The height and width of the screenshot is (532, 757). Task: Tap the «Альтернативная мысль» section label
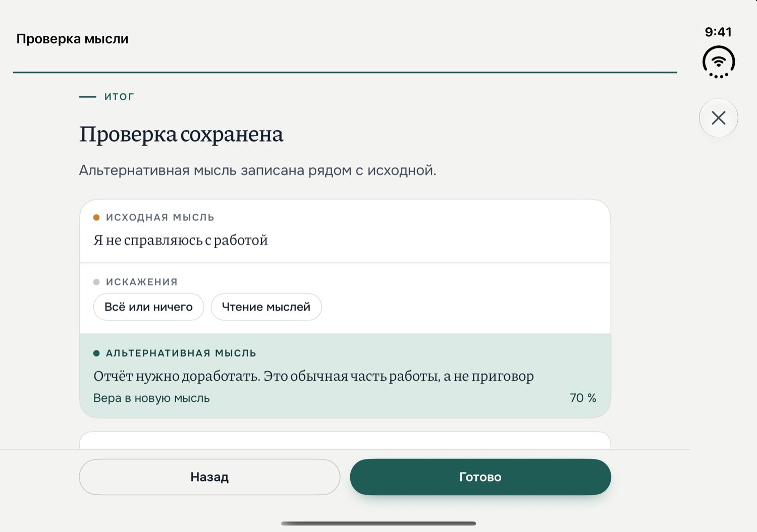coord(181,353)
